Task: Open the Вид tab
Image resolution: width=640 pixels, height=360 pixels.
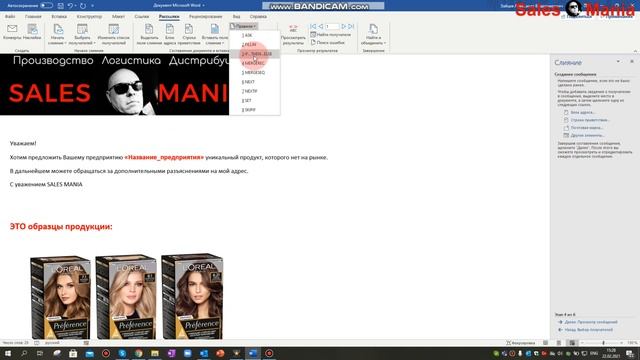Action: (x=236, y=17)
